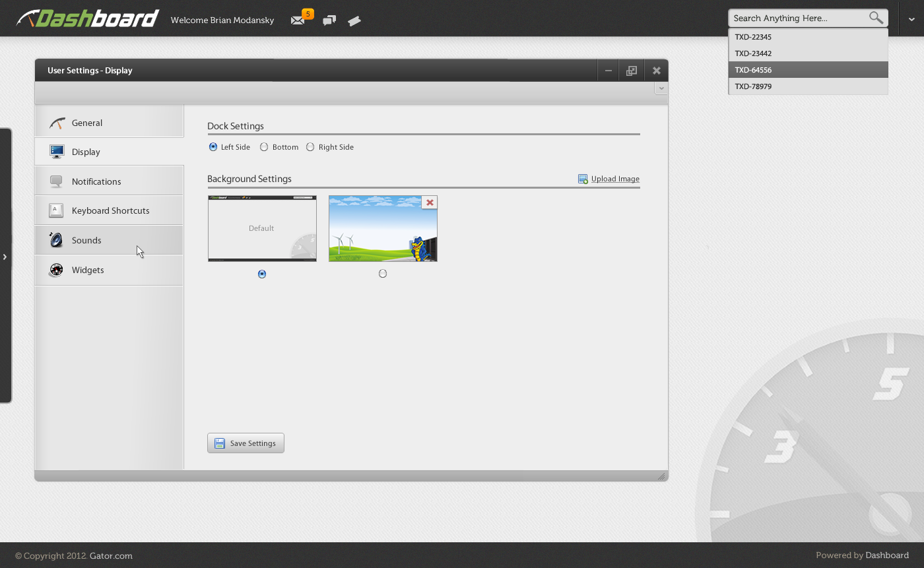This screenshot has width=924, height=568.
Task: Open the Widgets settings tab
Action: 109,270
